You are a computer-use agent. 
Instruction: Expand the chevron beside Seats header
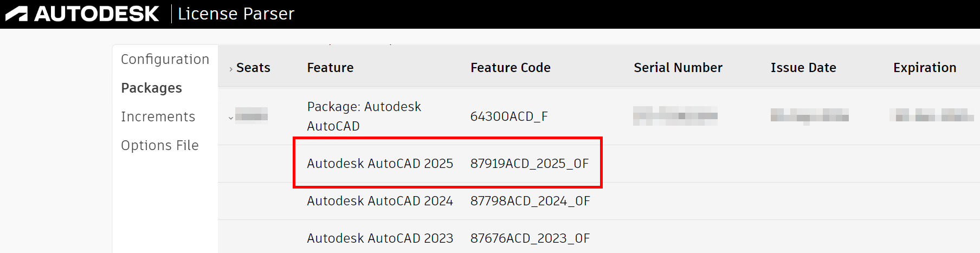[231, 69]
